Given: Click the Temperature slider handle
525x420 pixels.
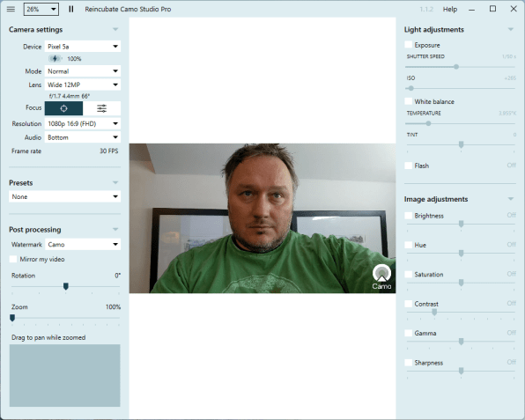Looking at the screenshot, I should pos(428,123).
